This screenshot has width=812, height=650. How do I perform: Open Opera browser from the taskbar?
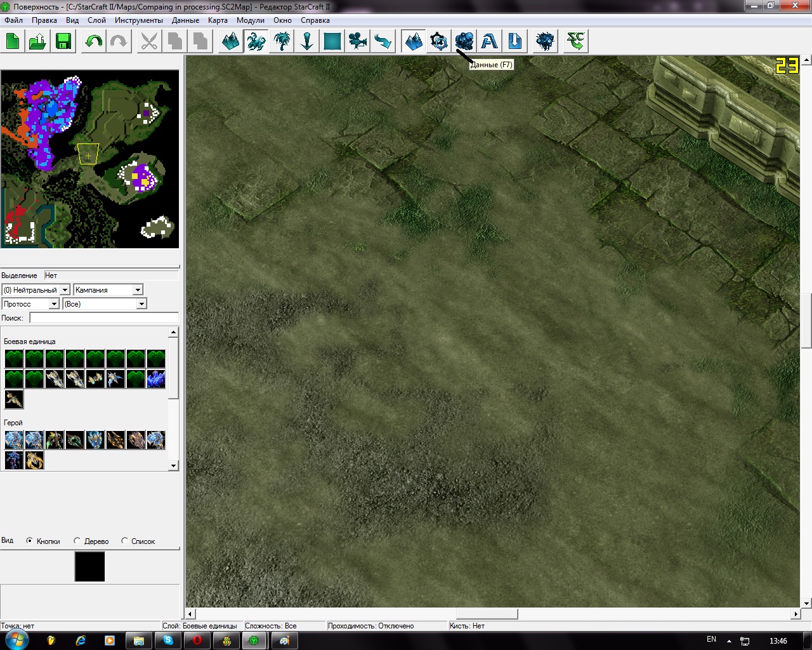(x=197, y=640)
